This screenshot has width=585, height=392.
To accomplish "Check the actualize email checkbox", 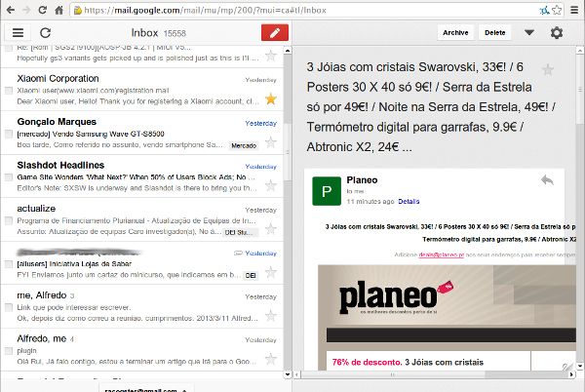I will pos(9,219).
